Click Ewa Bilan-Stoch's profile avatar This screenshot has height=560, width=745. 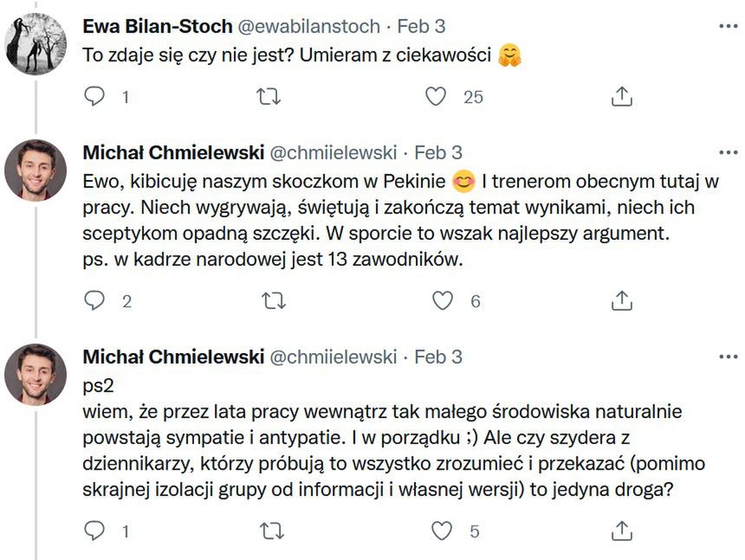(x=36, y=42)
